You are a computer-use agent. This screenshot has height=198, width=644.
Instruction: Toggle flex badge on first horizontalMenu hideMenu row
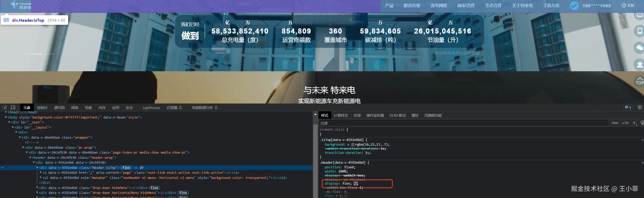click(183, 193)
